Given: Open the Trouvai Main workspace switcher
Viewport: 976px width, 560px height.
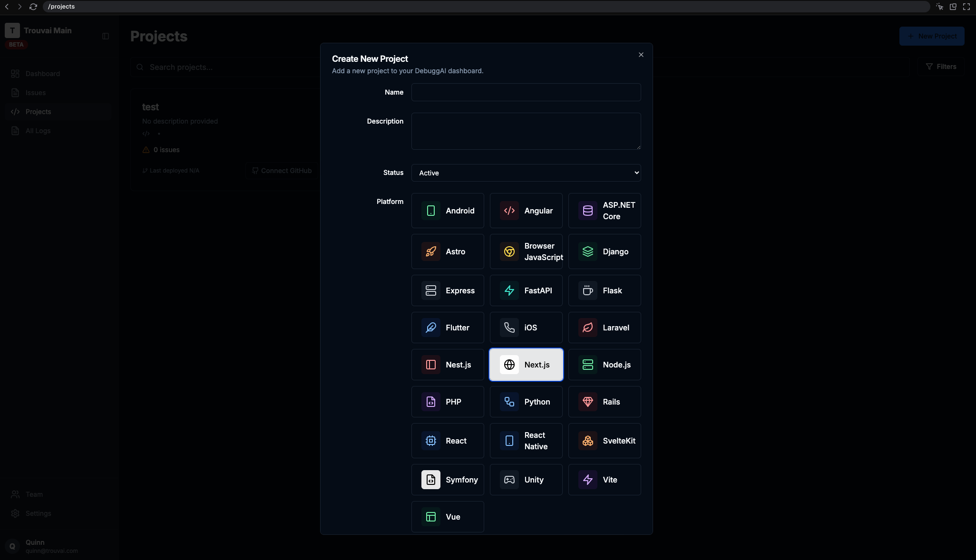Looking at the screenshot, I should click(x=39, y=30).
